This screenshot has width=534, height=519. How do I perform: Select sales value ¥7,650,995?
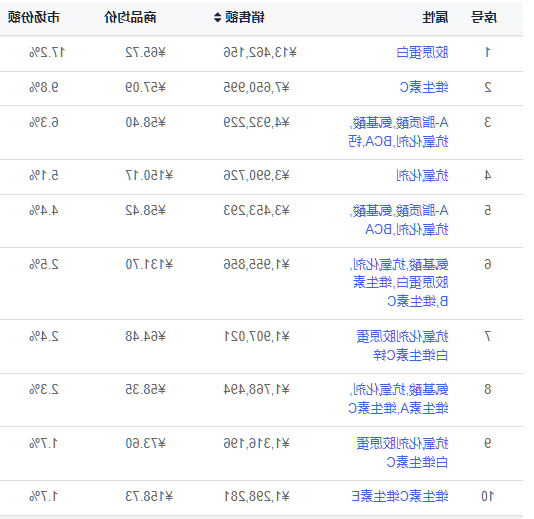pos(256,88)
